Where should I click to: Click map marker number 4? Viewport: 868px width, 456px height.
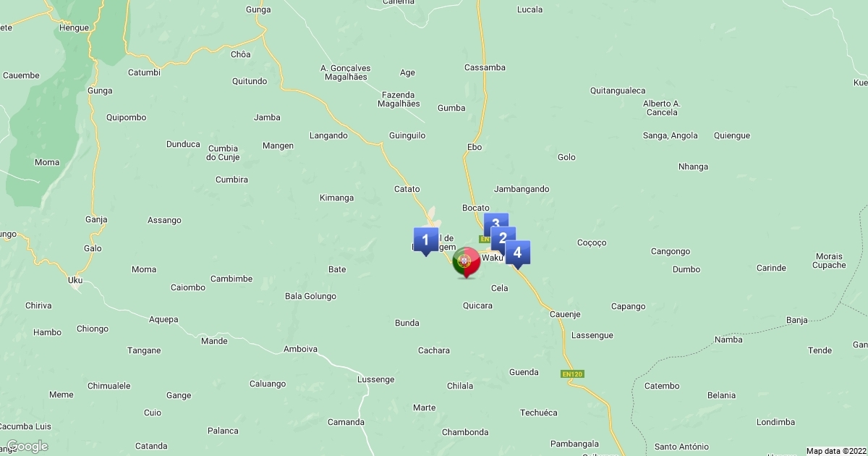[x=517, y=254]
